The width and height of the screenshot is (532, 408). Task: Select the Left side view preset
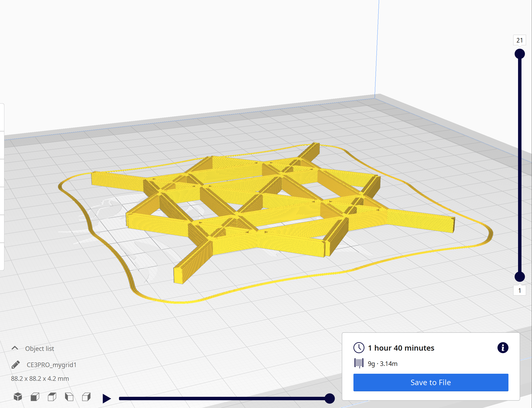pos(69,397)
